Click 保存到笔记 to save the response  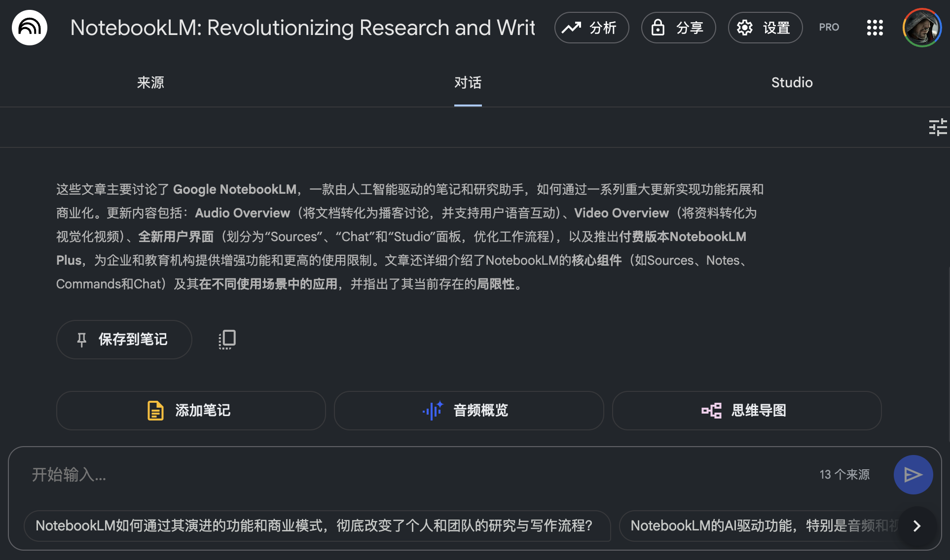(x=124, y=340)
